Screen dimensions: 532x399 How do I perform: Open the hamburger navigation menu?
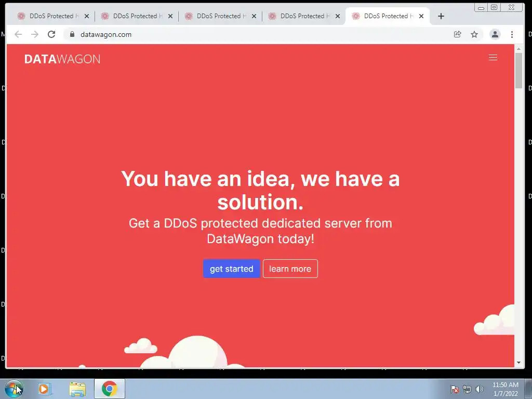(493, 58)
